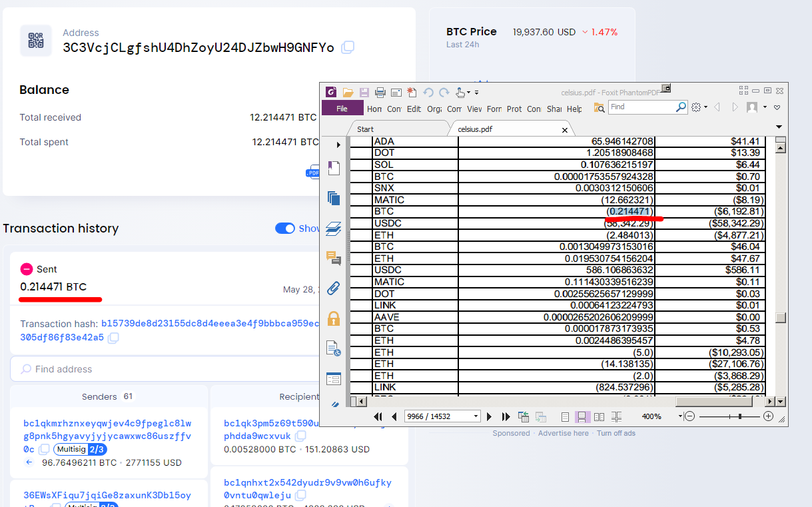
Task: Open the Pages thumbnails panel in Foxit sidebar
Action: (334, 198)
